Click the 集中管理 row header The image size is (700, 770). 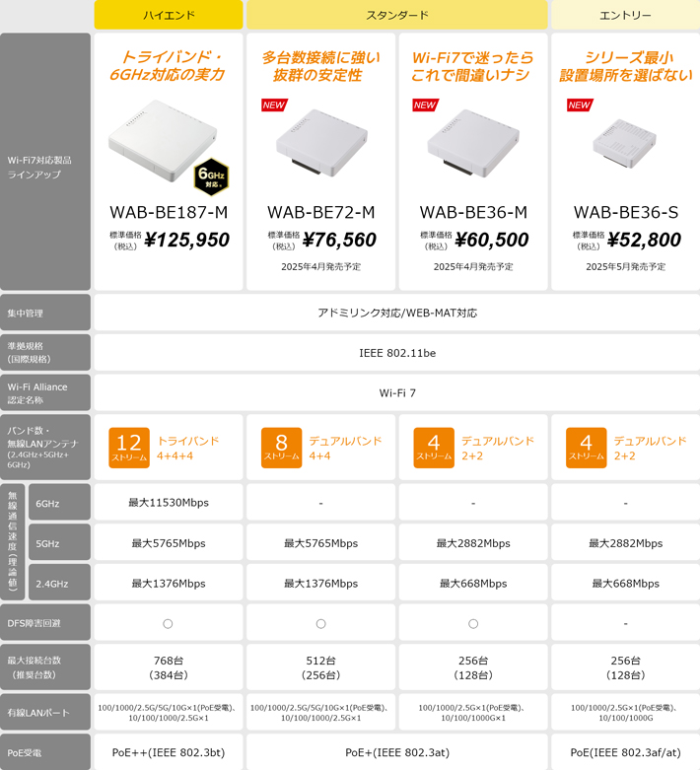point(45,313)
